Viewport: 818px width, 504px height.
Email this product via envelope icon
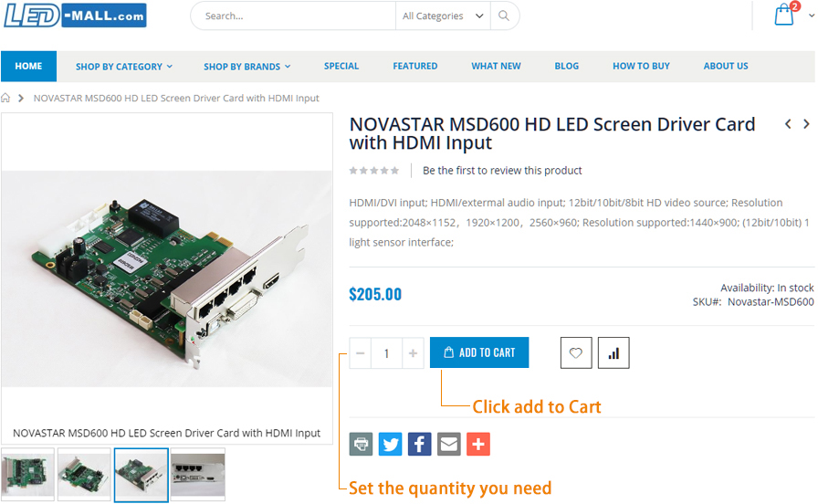(449, 444)
